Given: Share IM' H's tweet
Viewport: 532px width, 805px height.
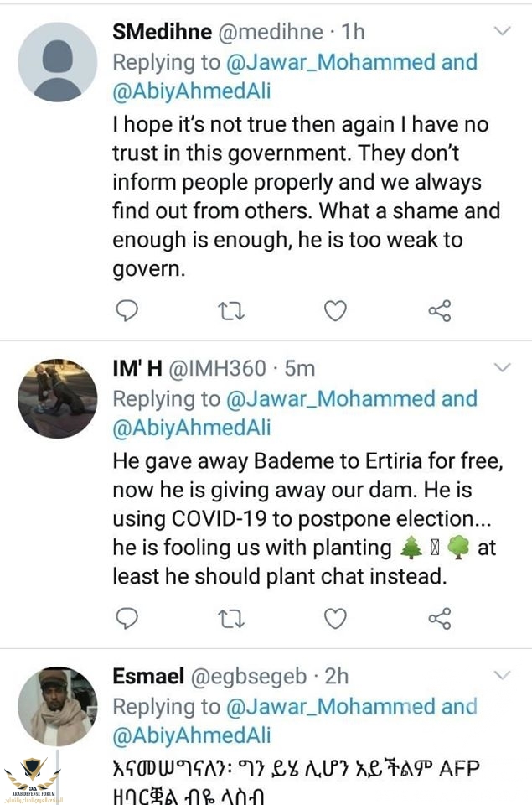Looking at the screenshot, I should pos(440,619).
